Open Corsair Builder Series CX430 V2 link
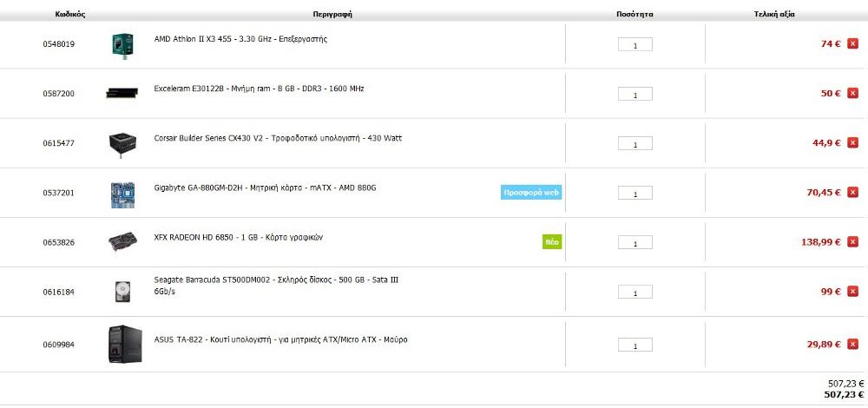The height and width of the screenshot is (408, 868). point(278,138)
